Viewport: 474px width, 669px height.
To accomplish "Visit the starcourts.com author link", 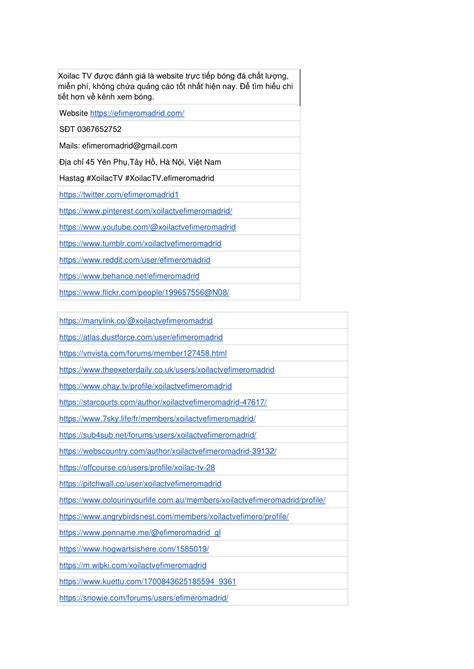I will click(x=163, y=402).
